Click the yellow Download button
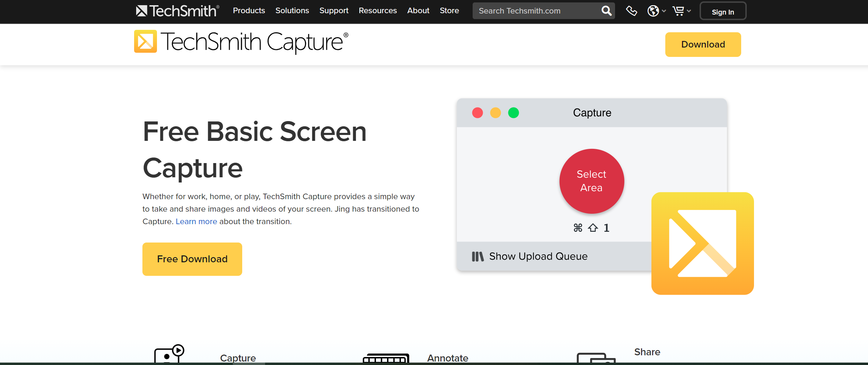The image size is (868, 365). point(703,44)
